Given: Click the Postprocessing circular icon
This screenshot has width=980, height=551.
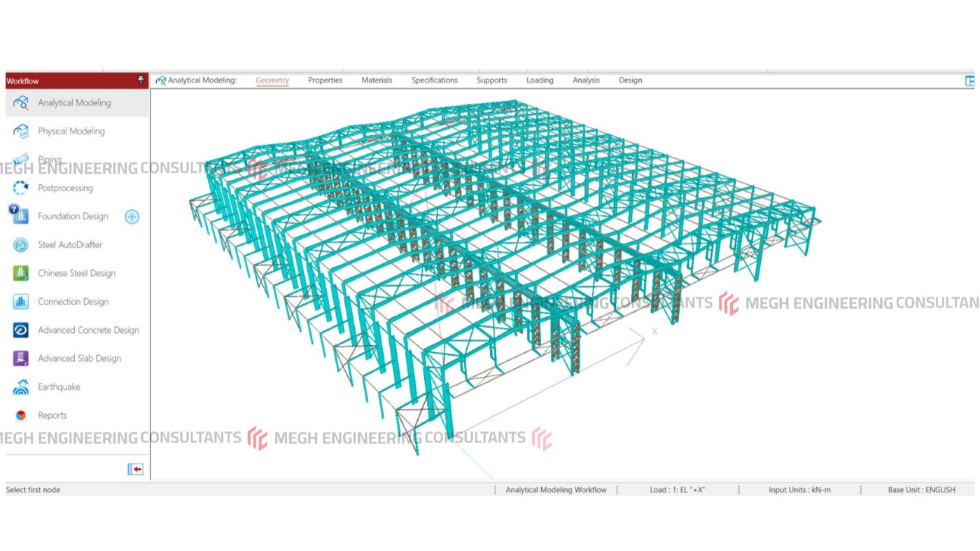Looking at the screenshot, I should [21, 188].
